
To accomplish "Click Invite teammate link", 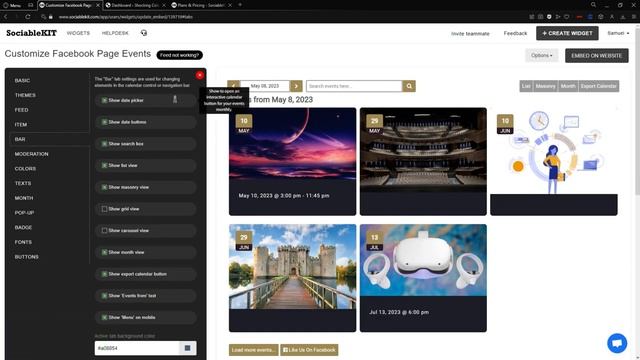I will coord(470,33).
